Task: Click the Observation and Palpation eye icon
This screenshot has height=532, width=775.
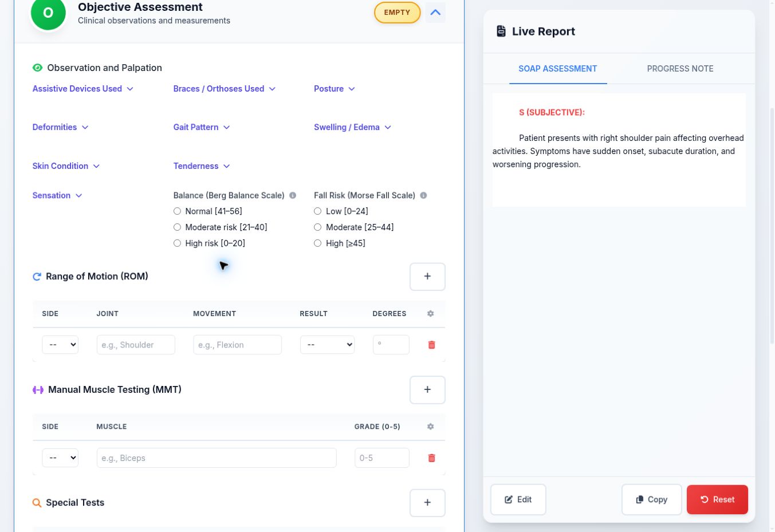Action: pyautogui.click(x=38, y=68)
